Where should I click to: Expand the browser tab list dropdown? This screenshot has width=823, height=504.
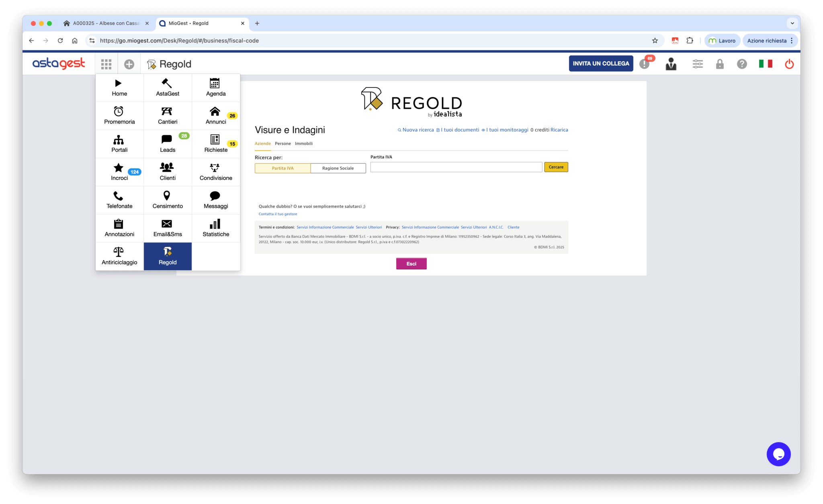(x=792, y=23)
